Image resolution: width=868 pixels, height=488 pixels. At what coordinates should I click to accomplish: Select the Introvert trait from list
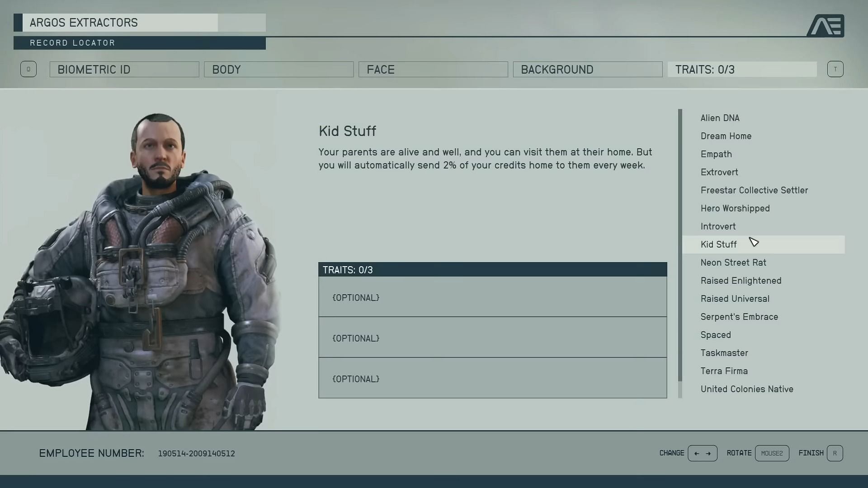click(718, 226)
